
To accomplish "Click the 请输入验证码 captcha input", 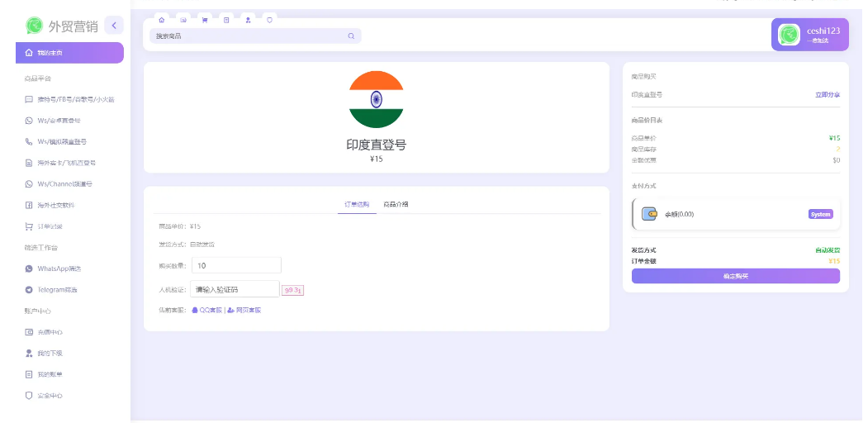I will 235,289.
